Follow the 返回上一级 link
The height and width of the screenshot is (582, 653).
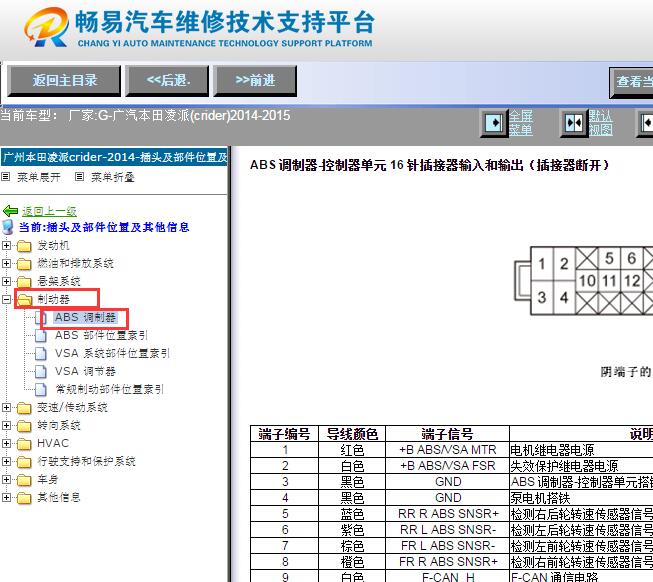click(x=49, y=211)
